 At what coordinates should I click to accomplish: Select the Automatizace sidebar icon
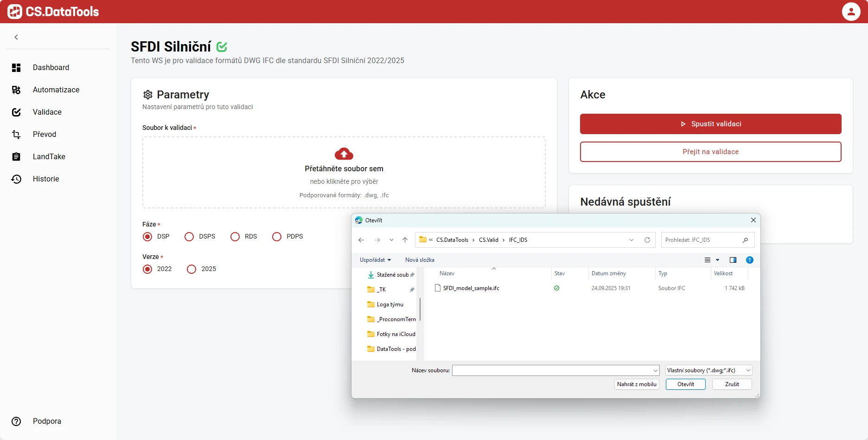[x=16, y=90]
